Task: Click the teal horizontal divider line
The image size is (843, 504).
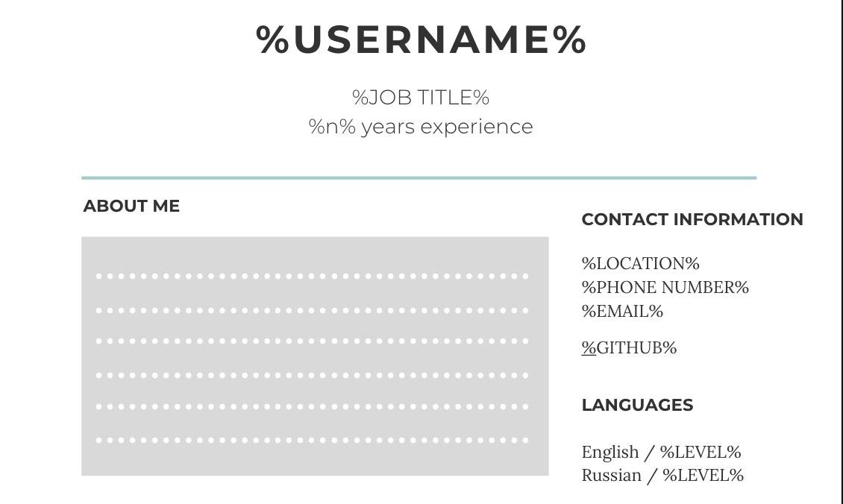Action: click(419, 178)
